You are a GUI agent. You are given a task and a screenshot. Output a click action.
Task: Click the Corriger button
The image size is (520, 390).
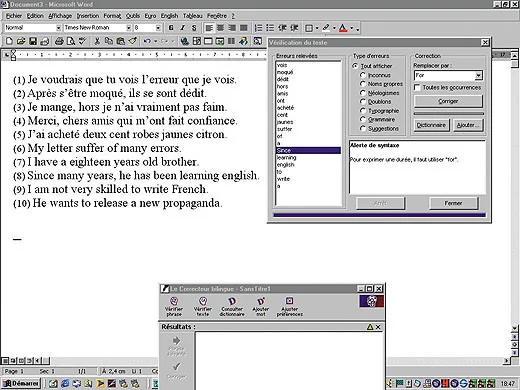[448, 101]
